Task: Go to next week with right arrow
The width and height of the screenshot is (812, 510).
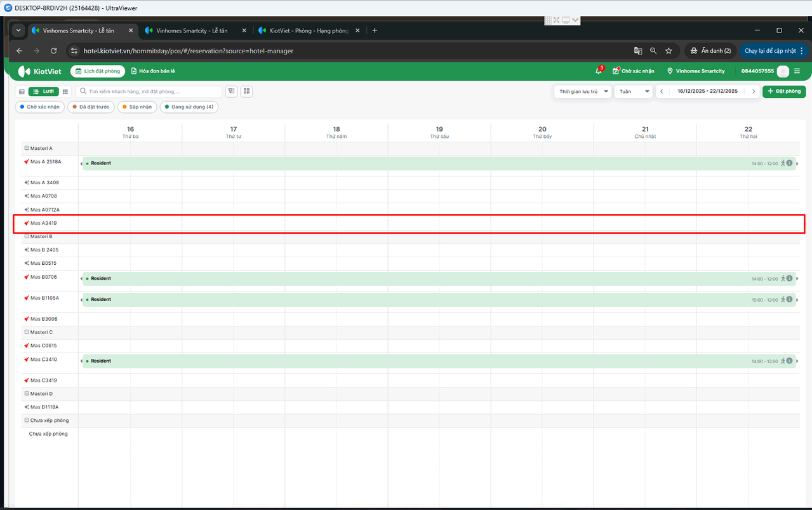Action: click(754, 91)
